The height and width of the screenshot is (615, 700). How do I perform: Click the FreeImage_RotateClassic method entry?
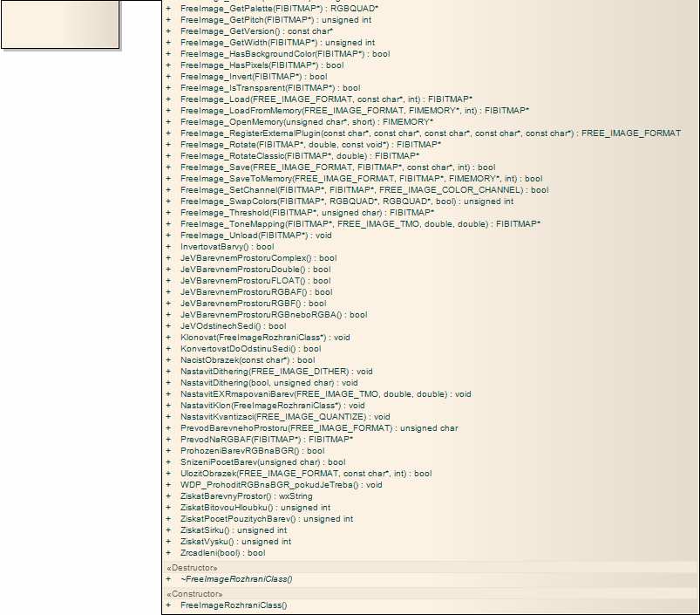point(300,156)
